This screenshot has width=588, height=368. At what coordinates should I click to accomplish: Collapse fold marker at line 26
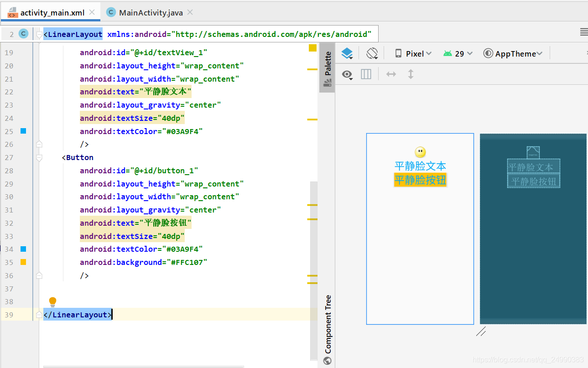[x=39, y=144]
